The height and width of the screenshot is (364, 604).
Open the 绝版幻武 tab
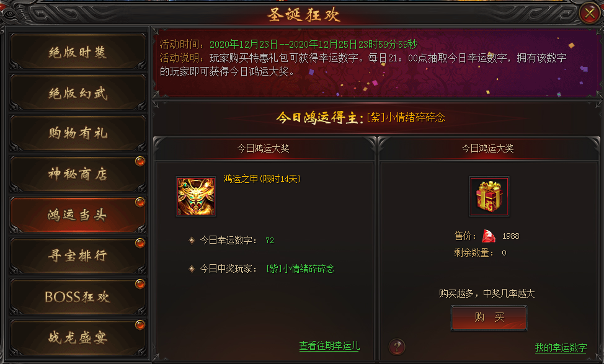tap(78, 92)
